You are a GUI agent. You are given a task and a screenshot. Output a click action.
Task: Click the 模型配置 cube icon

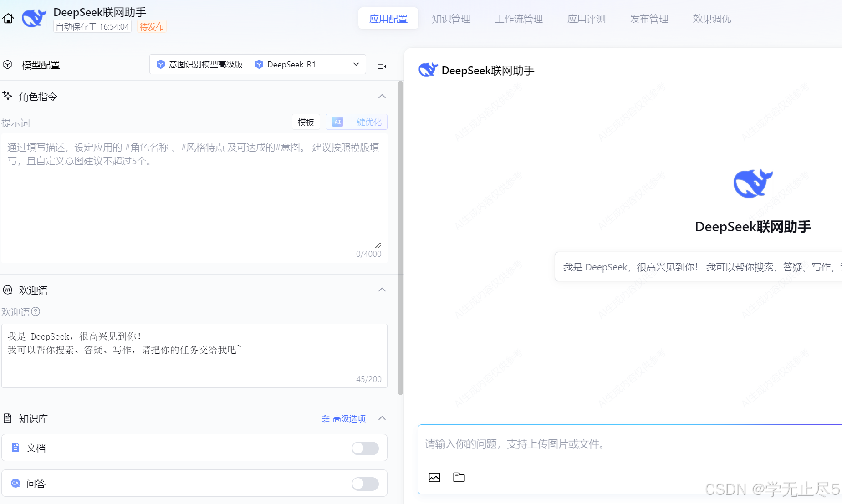7,65
